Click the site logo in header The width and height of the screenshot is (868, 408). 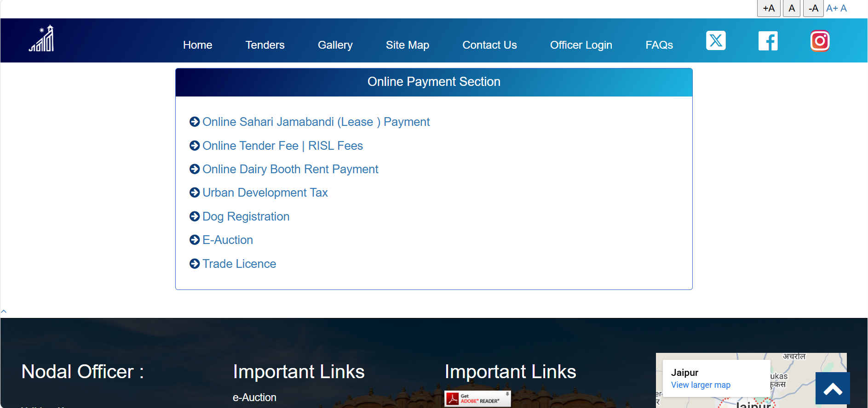(x=42, y=39)
